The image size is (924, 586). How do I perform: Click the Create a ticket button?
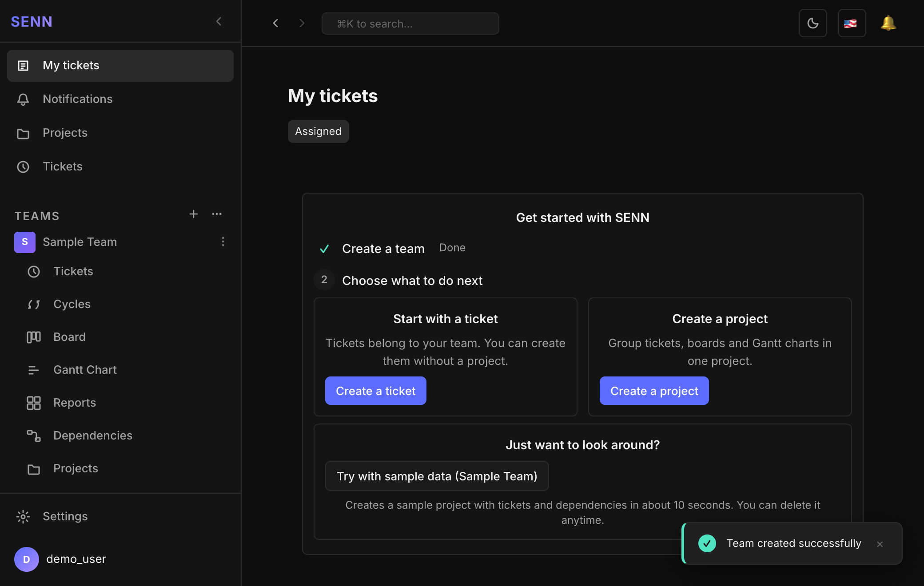coord(376,391)
